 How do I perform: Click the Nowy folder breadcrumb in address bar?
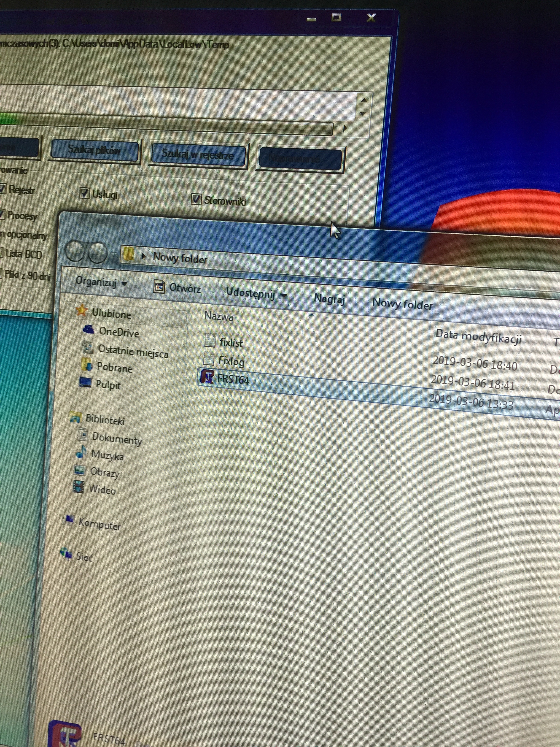point(180,258)
